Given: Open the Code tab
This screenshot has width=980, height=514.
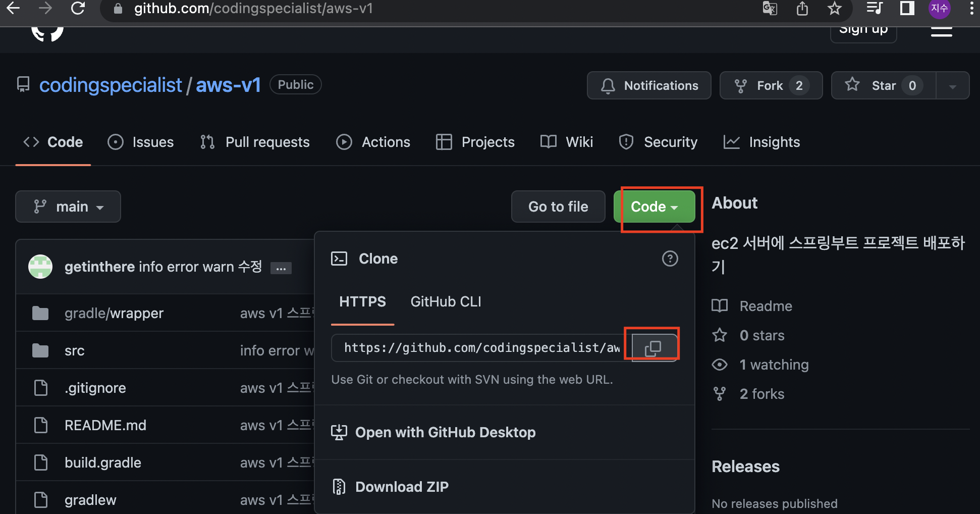Looking at the screenshot, I should pos(53,142).
